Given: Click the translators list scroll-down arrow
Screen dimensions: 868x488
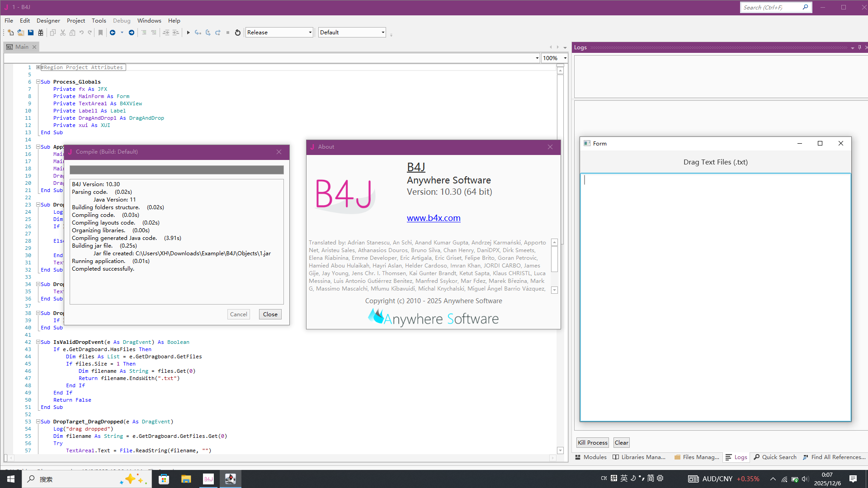Looking at the screenshot, I should point(555,291).
